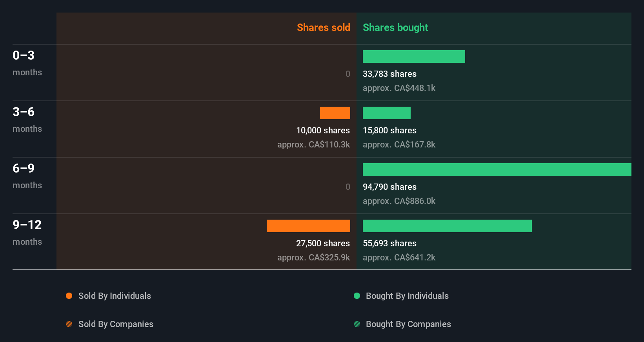Click the orange 9–12 months sold bar
644x342 pixels.
[308, 226]
